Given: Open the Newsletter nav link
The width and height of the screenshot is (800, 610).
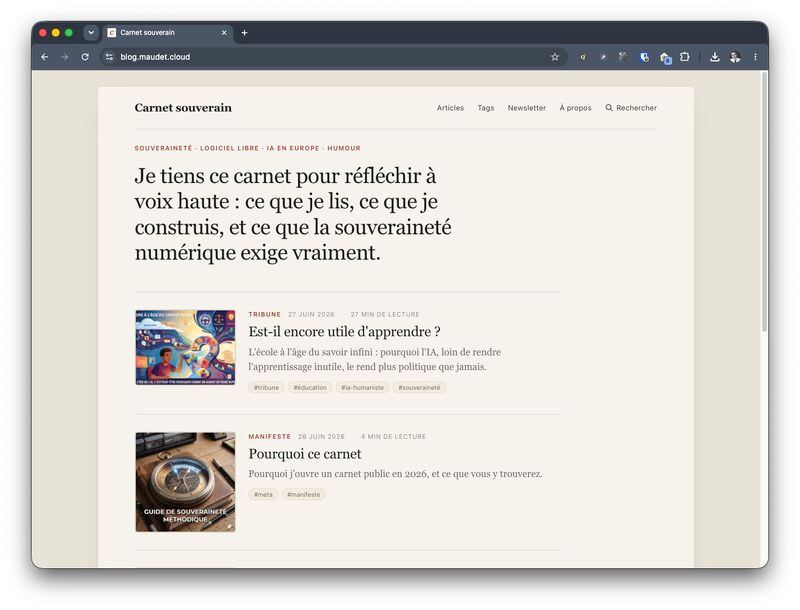Looking at the screenshot, I should click(527, 108).
